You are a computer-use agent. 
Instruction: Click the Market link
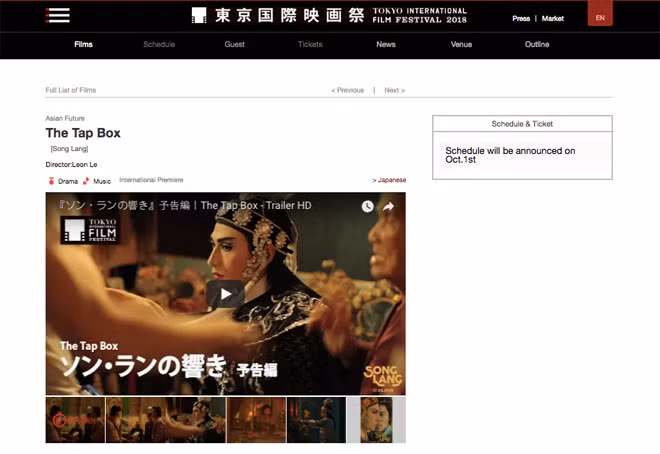point(552,18)
